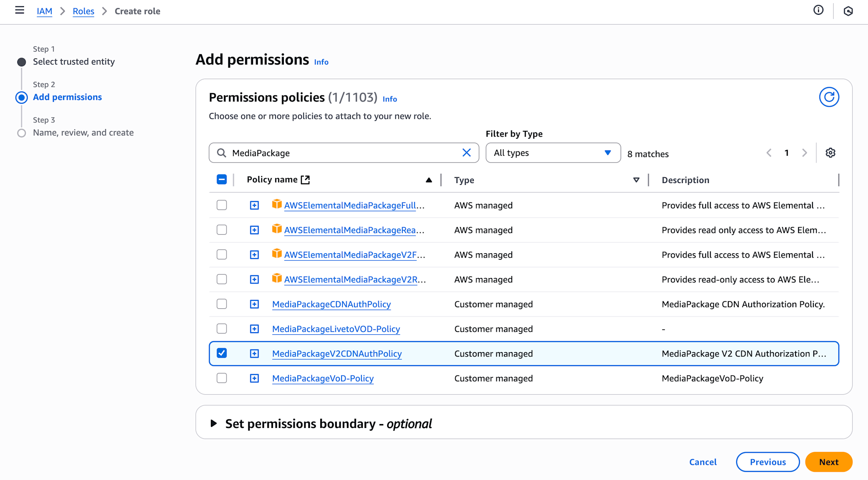Go to next page of results

(x=805, y=153)
